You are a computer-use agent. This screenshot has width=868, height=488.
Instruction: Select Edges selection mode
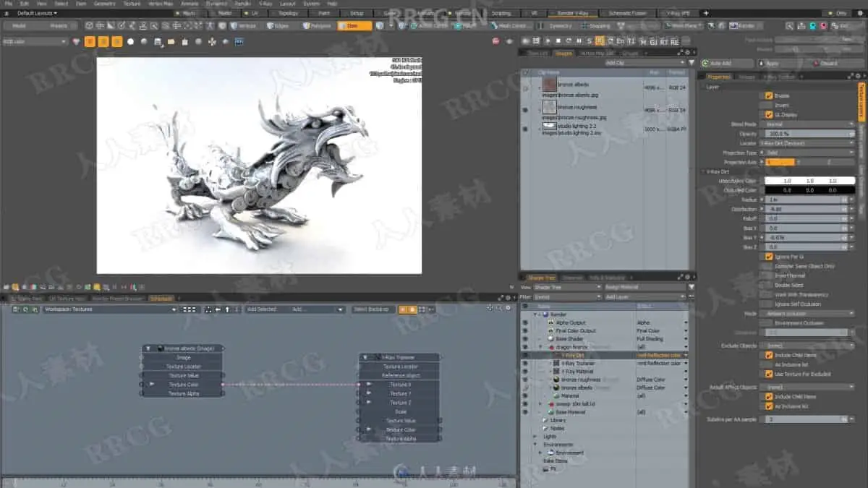278,25
